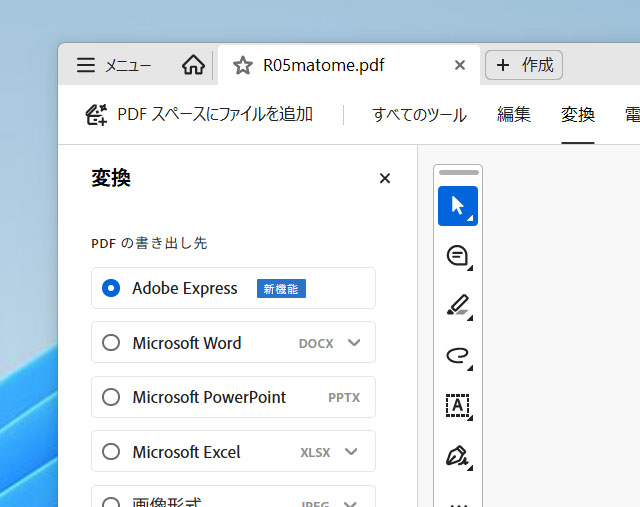The height and width of the screenshot is (507, 640).
Task: Select the Microsoft Excel radio button
Action: coord(111,451)
